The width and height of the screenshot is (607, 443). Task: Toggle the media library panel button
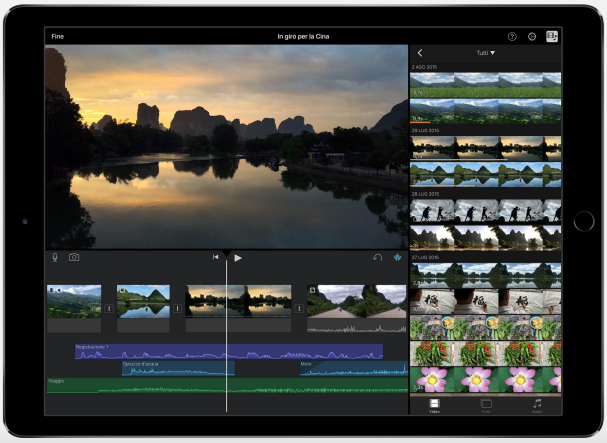pyautogui.click(x=552, y=36)
